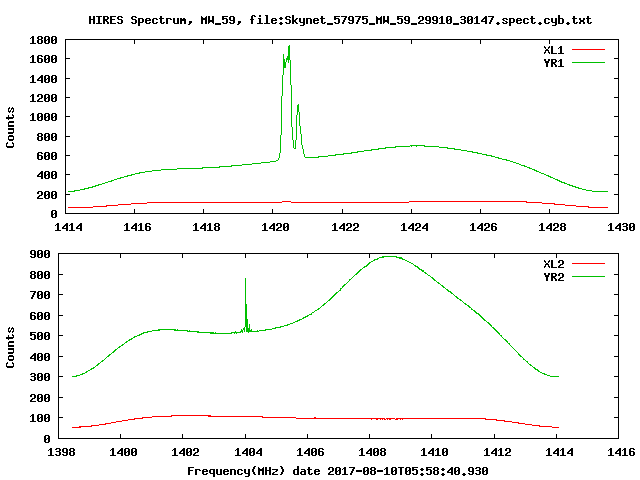This screenshot has height=480, width=640.
Task: Click the 1404 tick label on bottom plot
Action: coord(248,452)
